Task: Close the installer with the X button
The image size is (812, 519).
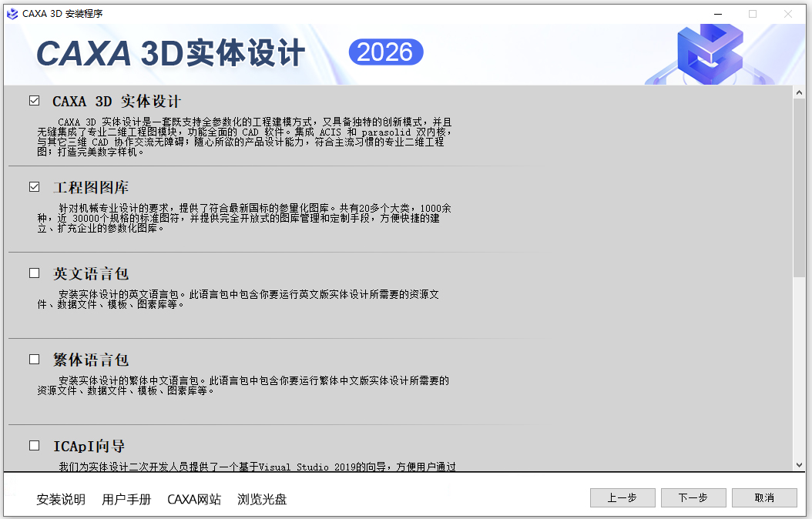Action: point(788,14)
